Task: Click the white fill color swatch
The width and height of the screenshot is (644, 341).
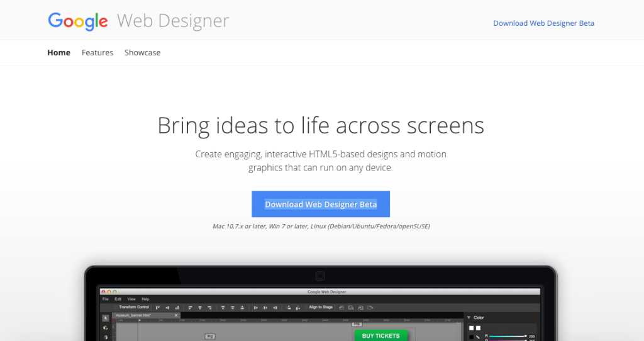Action: pos(472,328)
